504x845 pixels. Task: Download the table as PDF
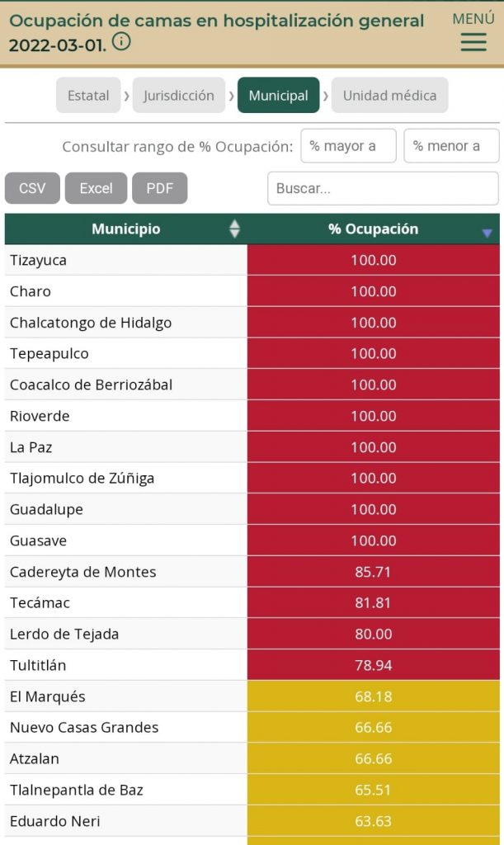pos(159,188)
